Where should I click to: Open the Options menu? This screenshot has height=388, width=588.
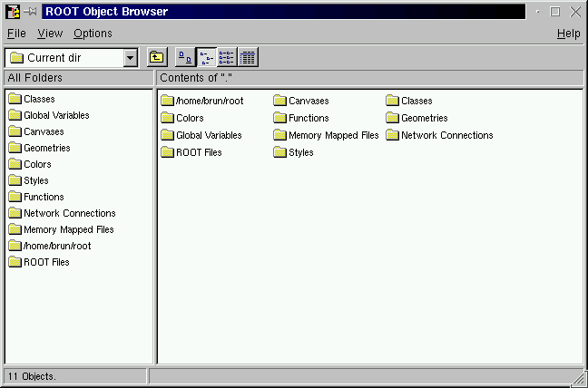93,34
